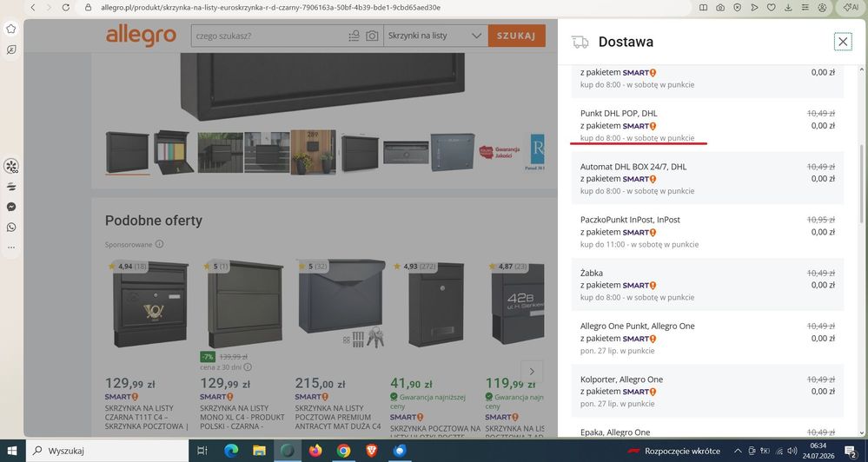Launch Google Chrome from taskbar

[x=343, y=451]
